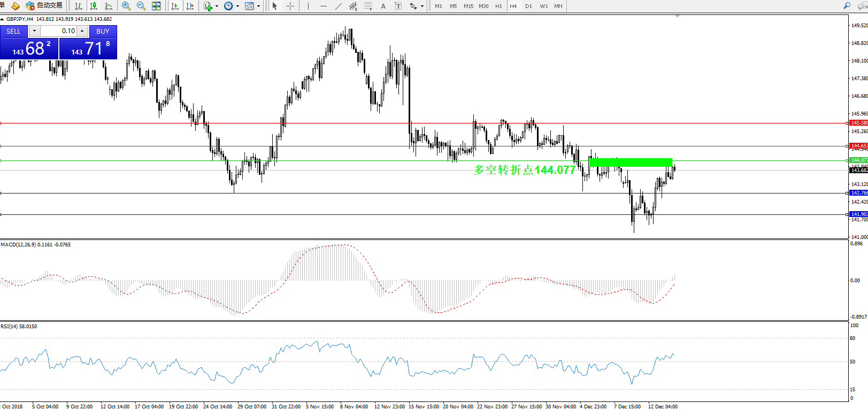This screenshot has height=410, width=868.
Task: Open the indicators list dropdown arrow
Action: 217,6
